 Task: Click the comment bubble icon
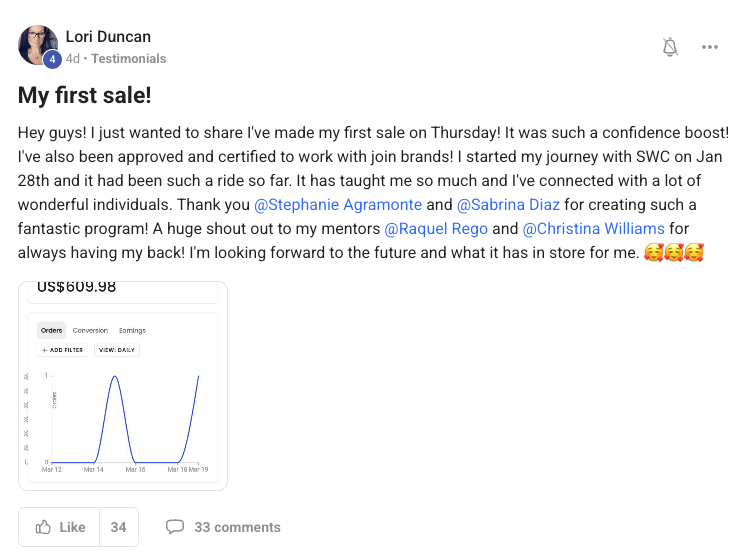click(x=175, y=527)
